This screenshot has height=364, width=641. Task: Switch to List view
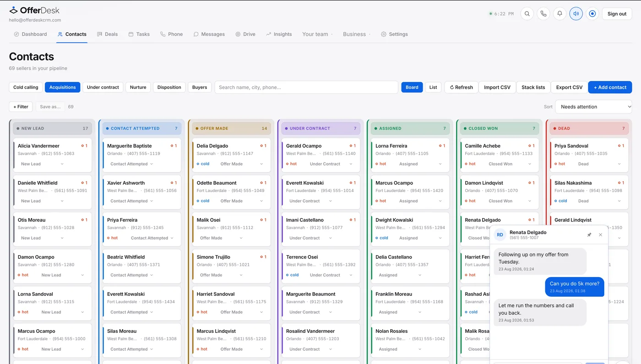(x=433, y=87)
